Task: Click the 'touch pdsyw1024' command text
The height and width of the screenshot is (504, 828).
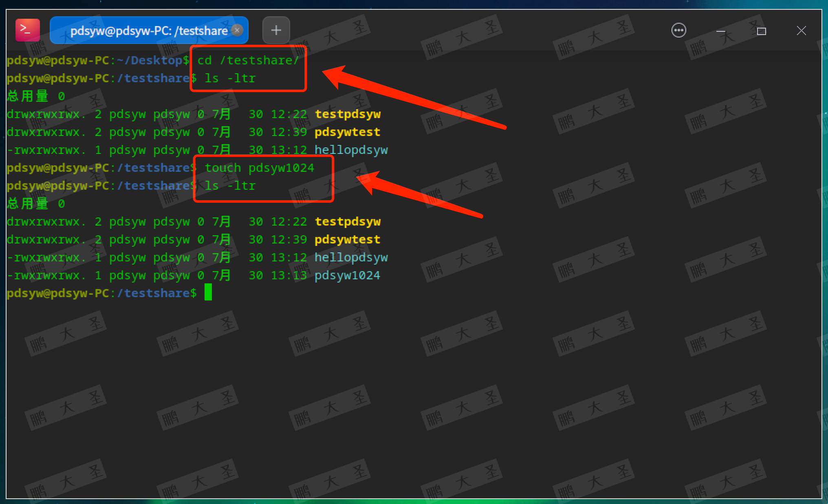Action: 259,168
